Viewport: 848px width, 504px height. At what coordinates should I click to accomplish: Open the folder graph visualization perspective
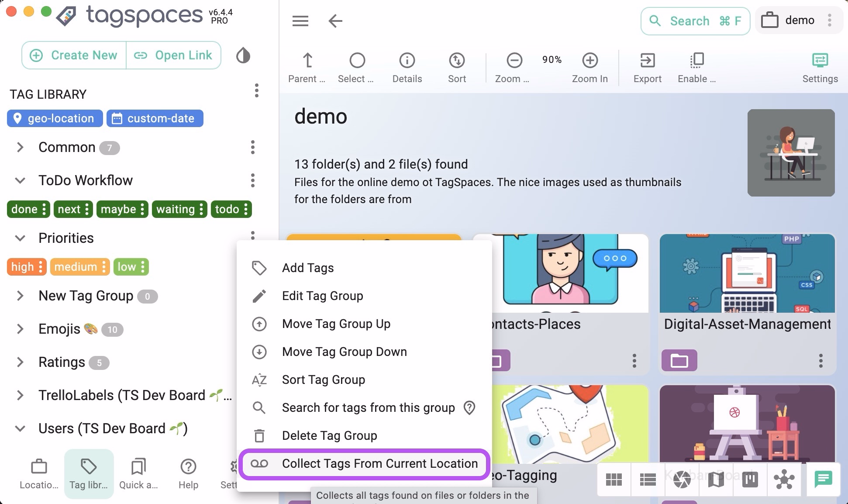point(784,480)
